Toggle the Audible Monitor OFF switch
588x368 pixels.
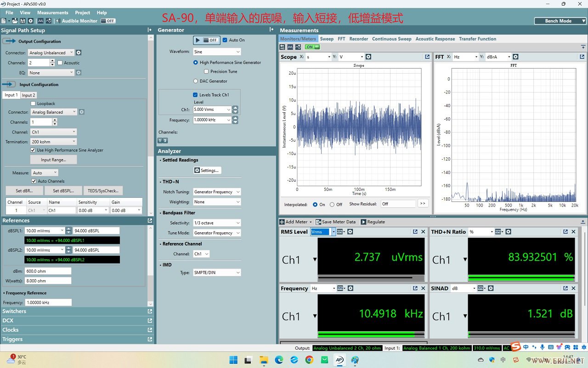108,21
